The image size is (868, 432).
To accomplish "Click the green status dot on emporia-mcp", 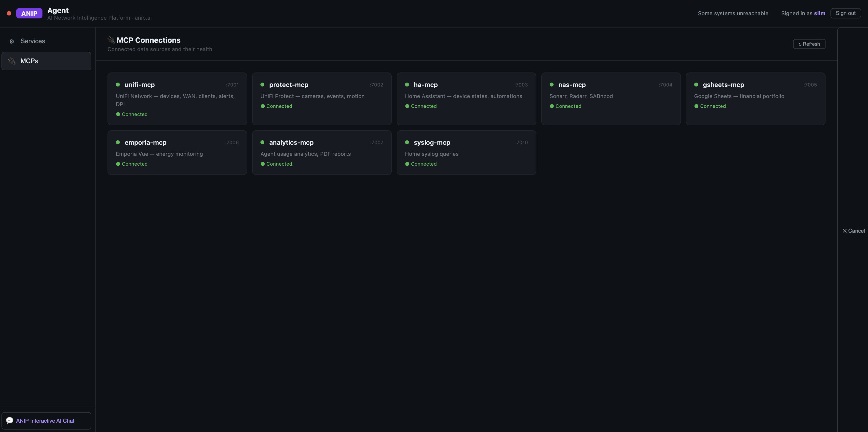I will [118, 142].
